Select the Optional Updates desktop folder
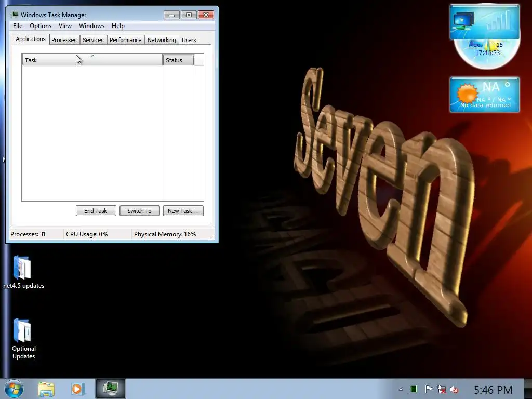The width and height of the screenshot is (532, 399). tap(23, 339)
